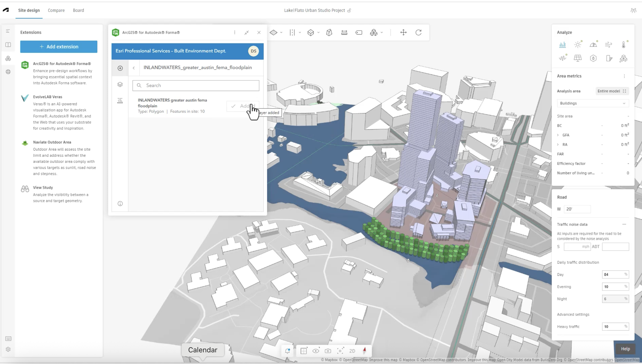This screenshot has width=642, height=364.
Task: Click the rotate/refresh toolbar icon
Action: (418, 32)
